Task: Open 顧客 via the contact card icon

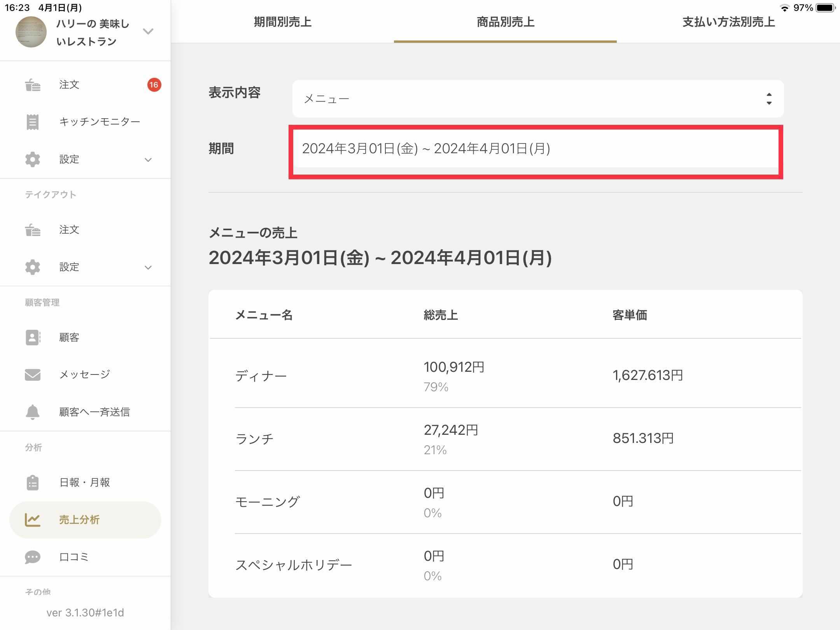Action: click(33, 337)
